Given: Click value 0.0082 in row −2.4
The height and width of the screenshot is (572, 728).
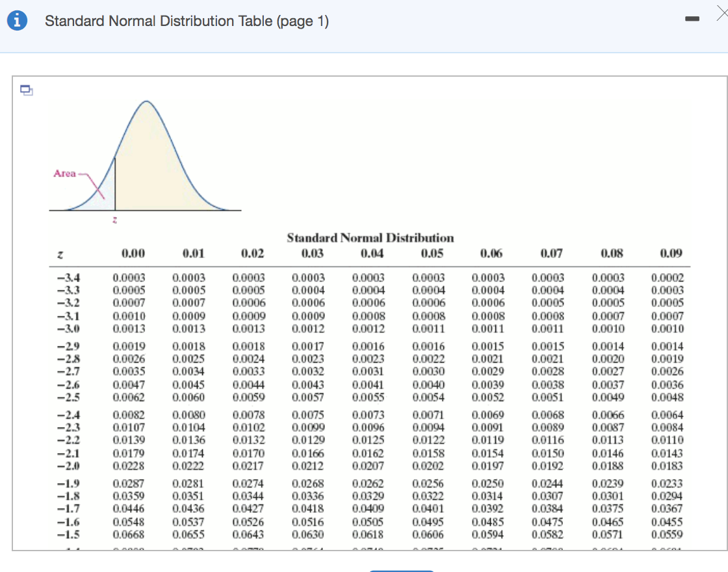Looking at the screenshot, I should (x=129, y=415).
